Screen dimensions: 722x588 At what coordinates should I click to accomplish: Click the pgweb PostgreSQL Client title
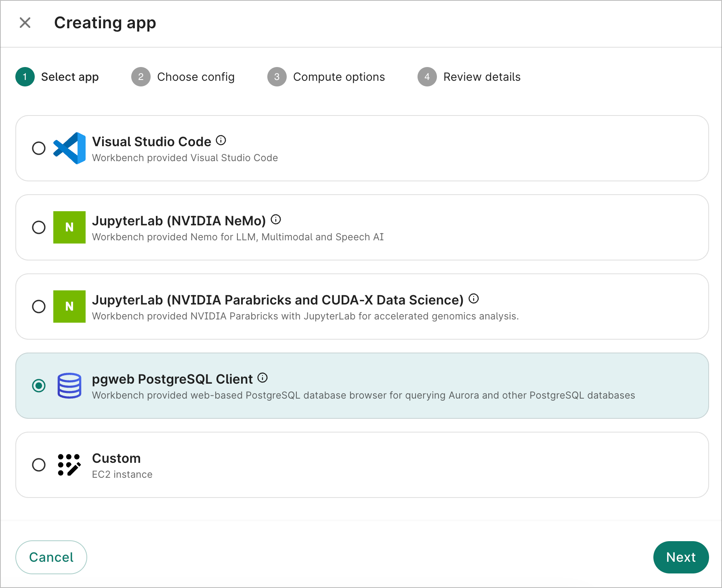172,379
